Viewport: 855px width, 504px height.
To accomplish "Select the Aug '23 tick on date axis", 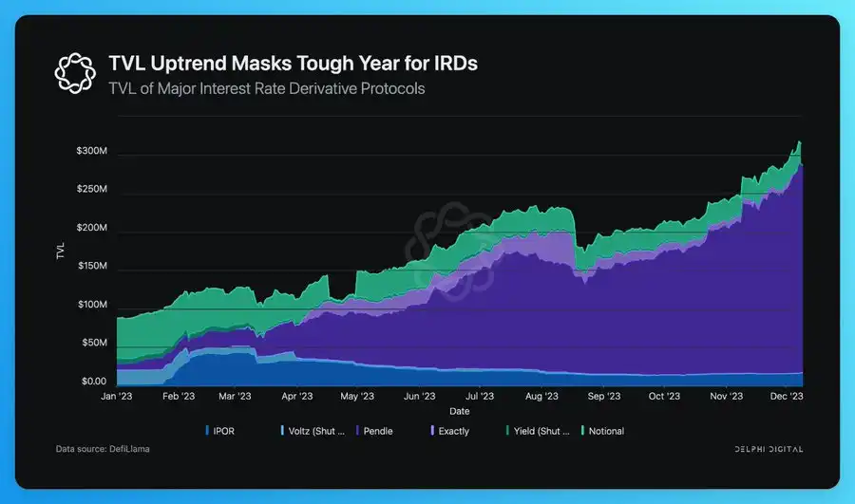I will [x=541, y=397].
